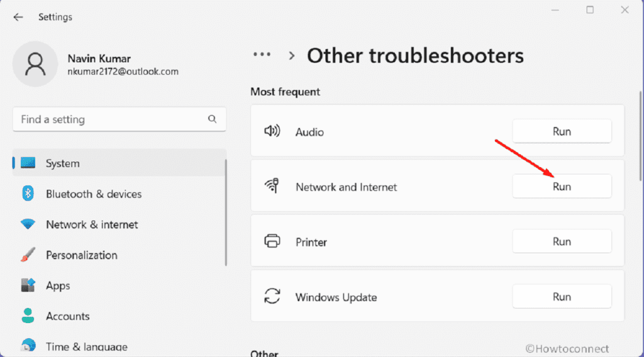644x357 pixels.
Task: Run the Windows Update troubleshooter
Action: pos(562,296)
